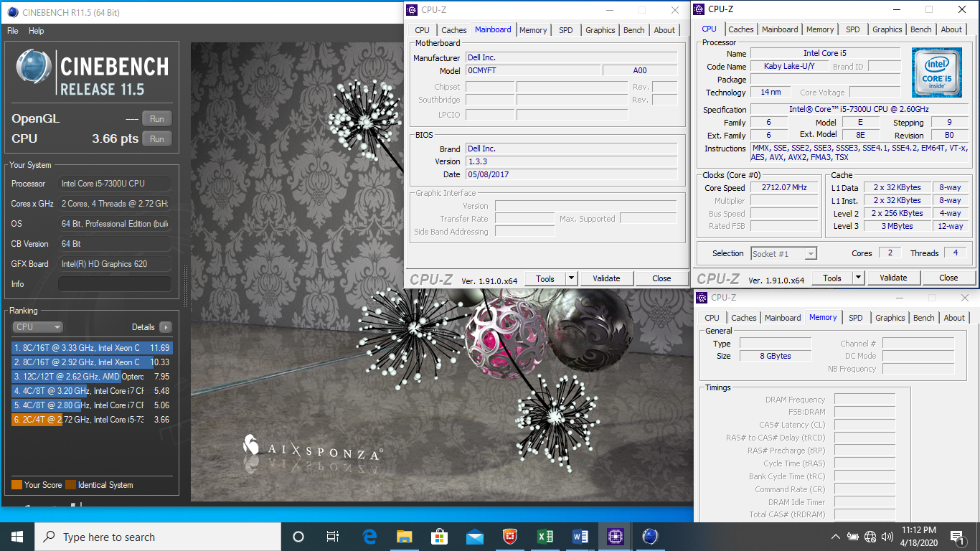Viewport: 980px width, 551px height.
Task: Run the CPU benchmark
Action: click(x=157, y=139)
